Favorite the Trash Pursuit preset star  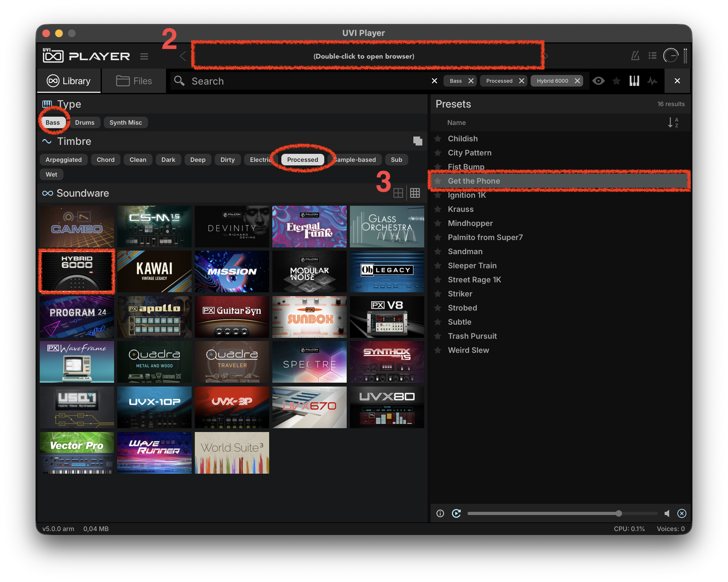coord(438,336)
